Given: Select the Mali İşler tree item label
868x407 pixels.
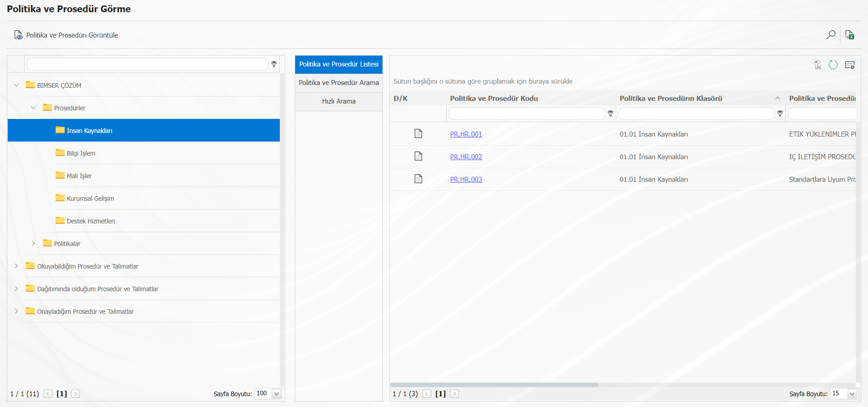Looking at the screenshot, I should (x=79, y=176).
